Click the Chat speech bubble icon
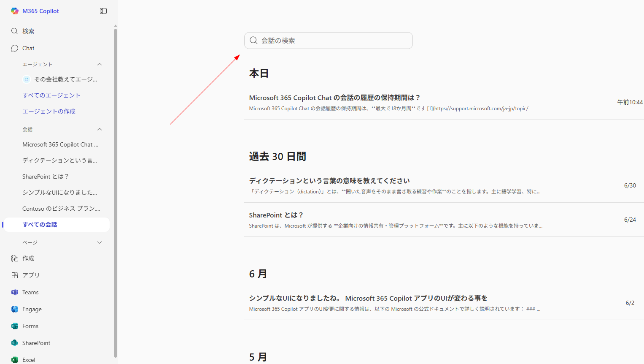 (x=14, y=48)
